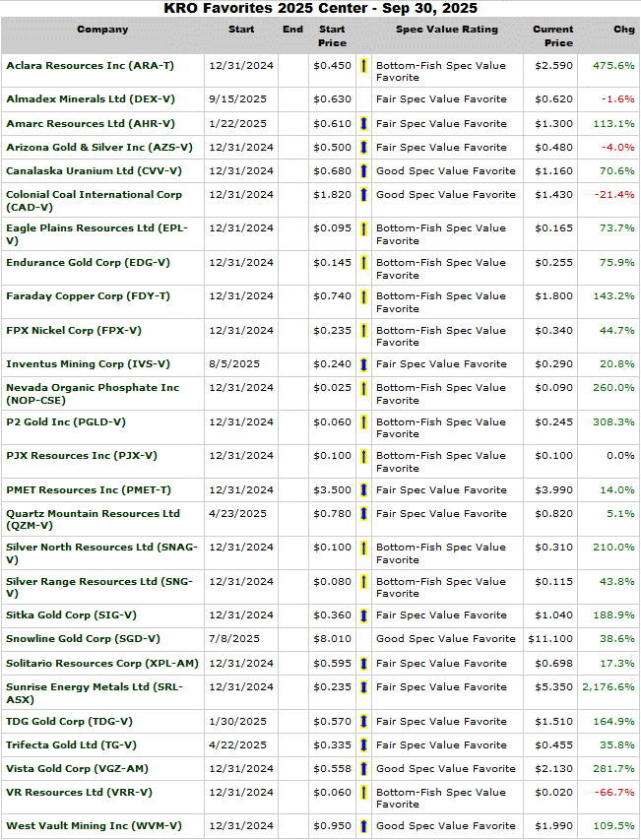
Task: Click the arrow icon in the FPX Nickel row
Action: point(363,331)
